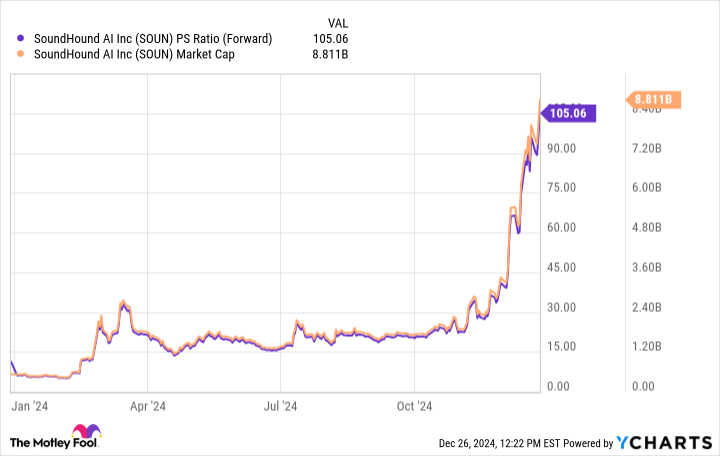Click the 45.00 PS ratio axis label
This screenshot has height=456, width=720.
point(561,267)
